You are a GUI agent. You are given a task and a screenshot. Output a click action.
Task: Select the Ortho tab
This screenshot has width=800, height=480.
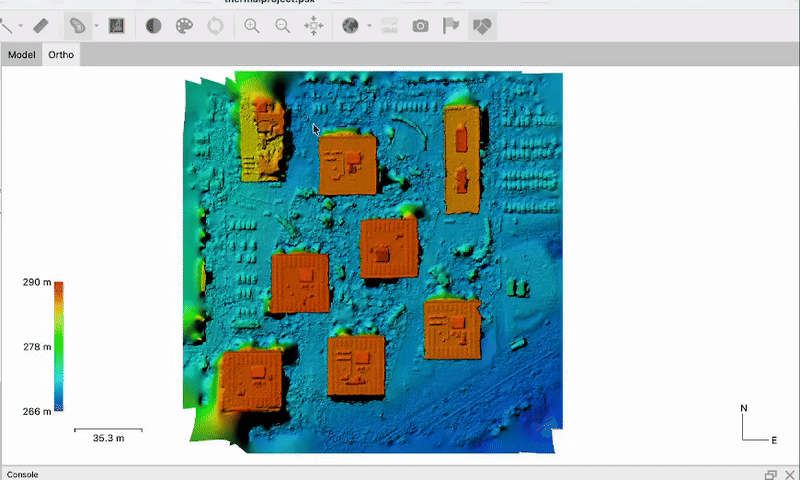[60, 54]
